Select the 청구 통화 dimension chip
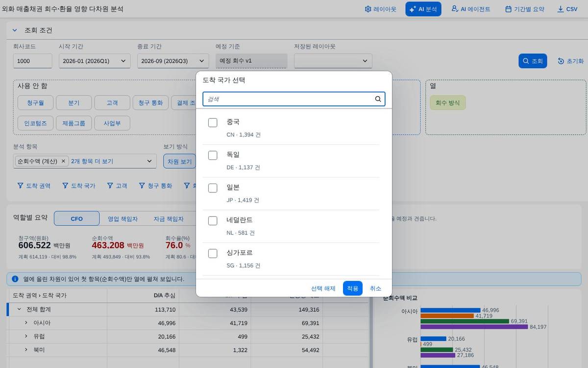The height and width of the screenshot is (368, 588). point(150,103)
